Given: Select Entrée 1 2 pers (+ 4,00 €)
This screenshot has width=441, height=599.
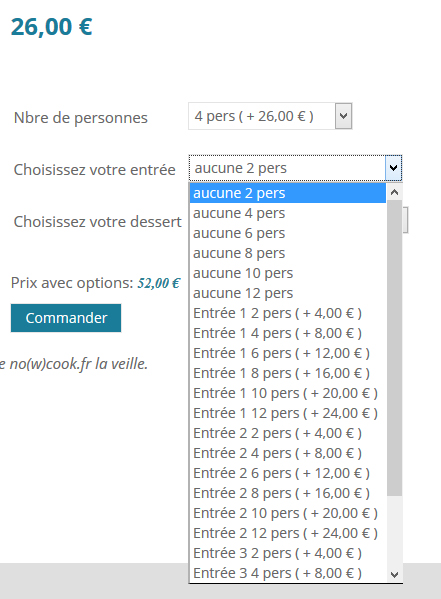Looking at the screenshot, I should coord(288,313).
